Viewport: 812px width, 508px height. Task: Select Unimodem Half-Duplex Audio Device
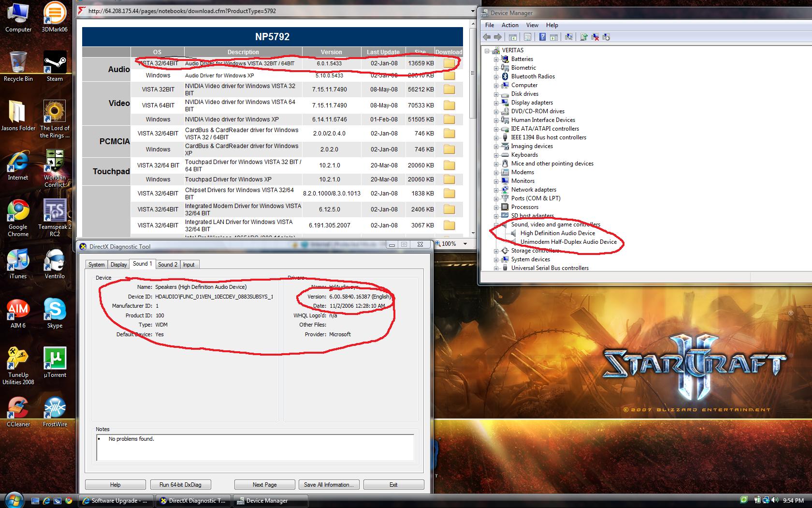tap(568, 242)
